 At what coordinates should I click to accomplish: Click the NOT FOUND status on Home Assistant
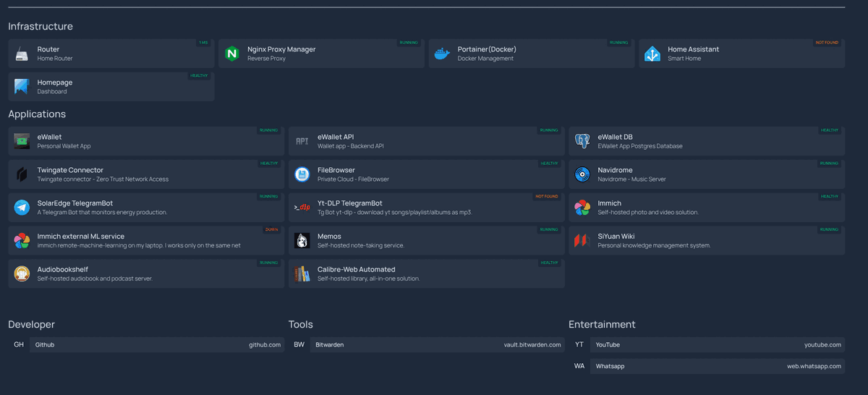827,43
